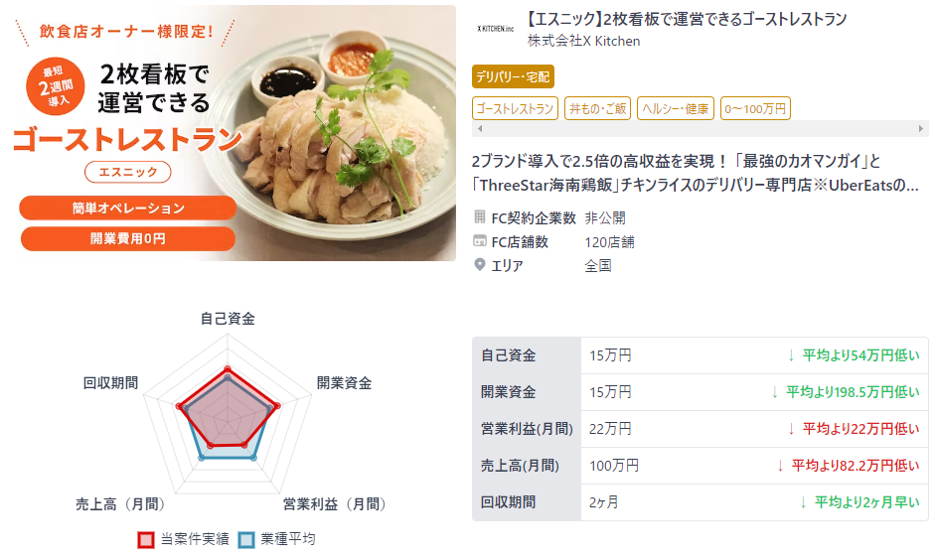Image resolution: width=936 pixels, height=560 pixels.
Task: Select the 丼もの・ご飯 tag
Action: pyautogui.click(x=597, y=108)
